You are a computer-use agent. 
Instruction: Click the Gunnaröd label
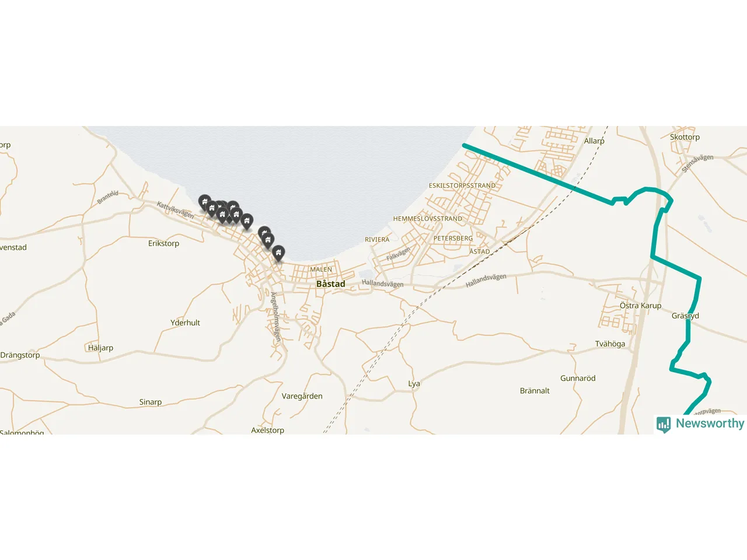tap(578, 378)
